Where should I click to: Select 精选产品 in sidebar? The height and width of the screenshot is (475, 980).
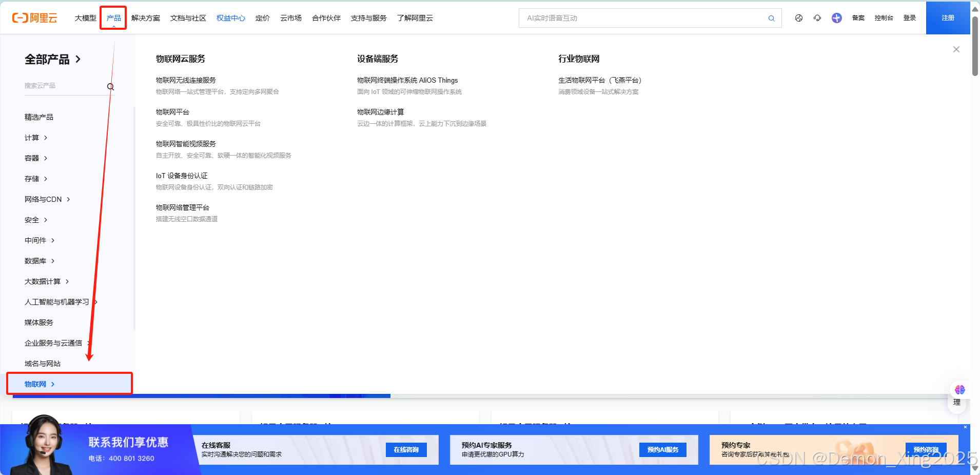pyautogui.click(x=39, y=117)
